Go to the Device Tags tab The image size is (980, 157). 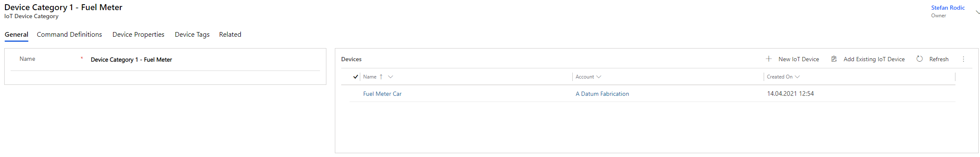192,35
